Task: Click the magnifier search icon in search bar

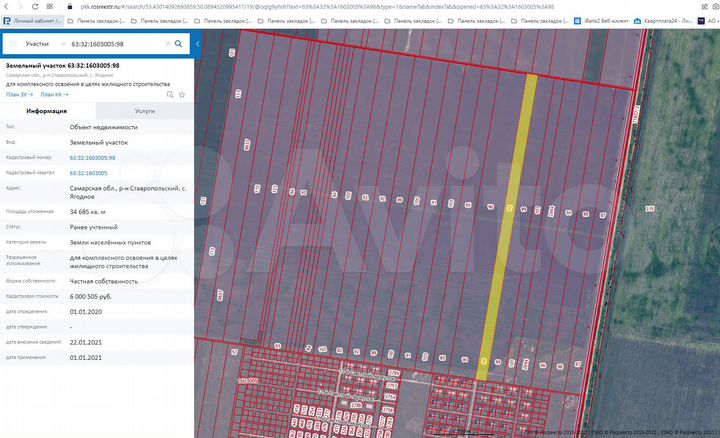Action: coord(179,44)
